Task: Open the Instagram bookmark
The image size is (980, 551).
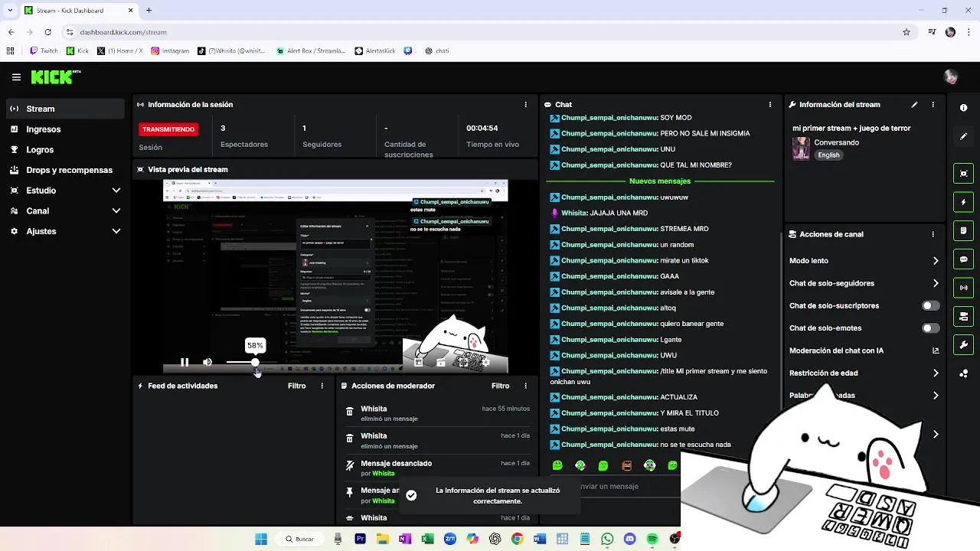Action: coord(170,51)
